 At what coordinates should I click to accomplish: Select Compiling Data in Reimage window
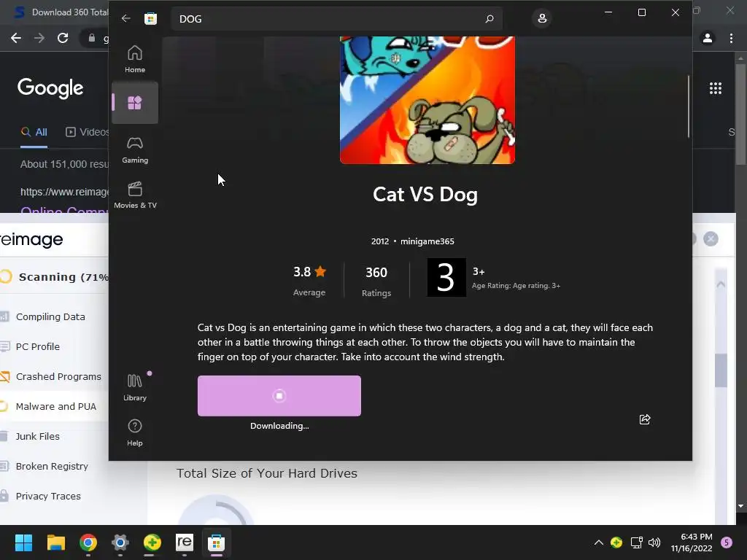pyautogui.click(x=50, y=316)
